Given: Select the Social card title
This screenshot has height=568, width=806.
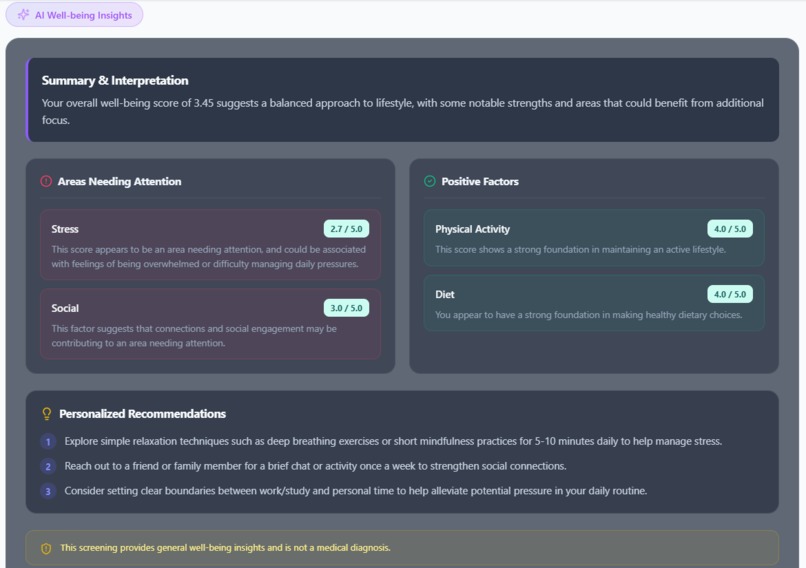Looking at the screenshot, I should [65, 308].
